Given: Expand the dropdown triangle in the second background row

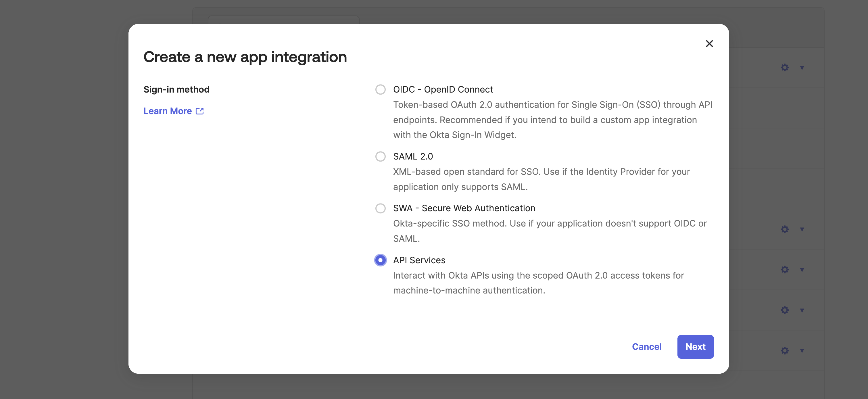Looking at the screenshot, I should pos(802,230).
